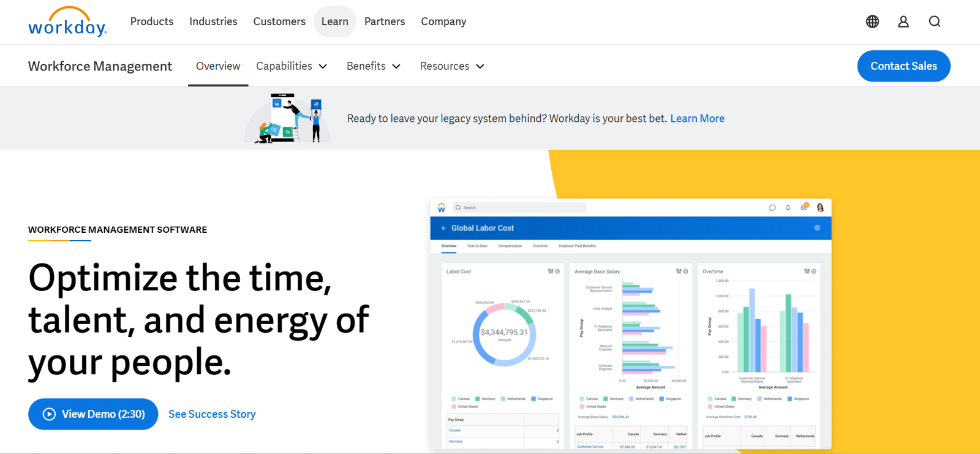Viewport: 980px width, 454px height.
Task: Open the Company menu
Action: 443,21
